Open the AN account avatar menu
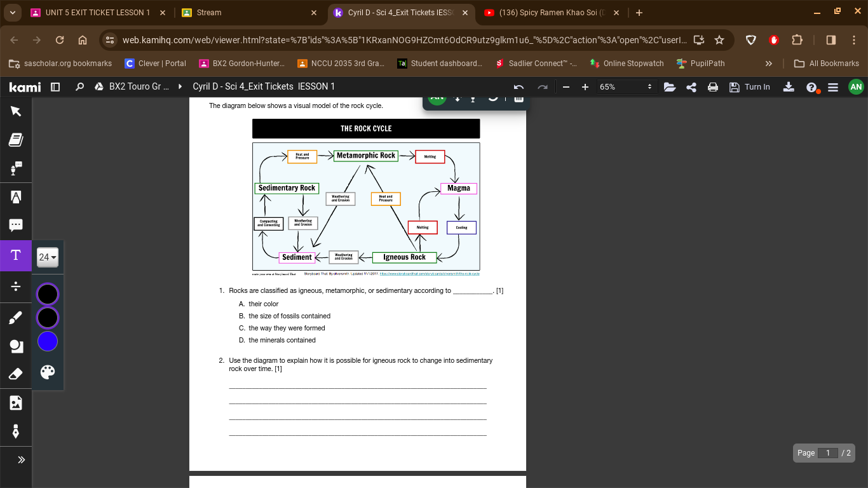 [x=856, y=87]
